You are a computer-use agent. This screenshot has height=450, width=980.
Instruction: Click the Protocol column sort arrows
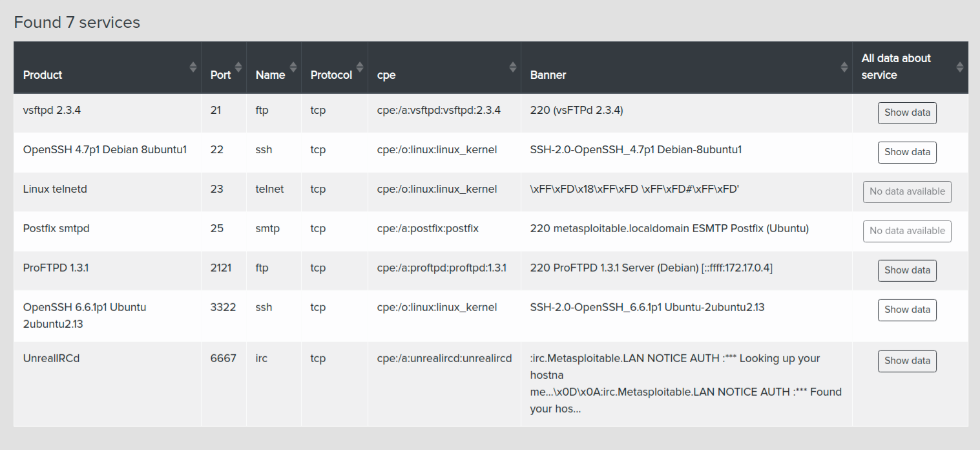click(359, 67)
